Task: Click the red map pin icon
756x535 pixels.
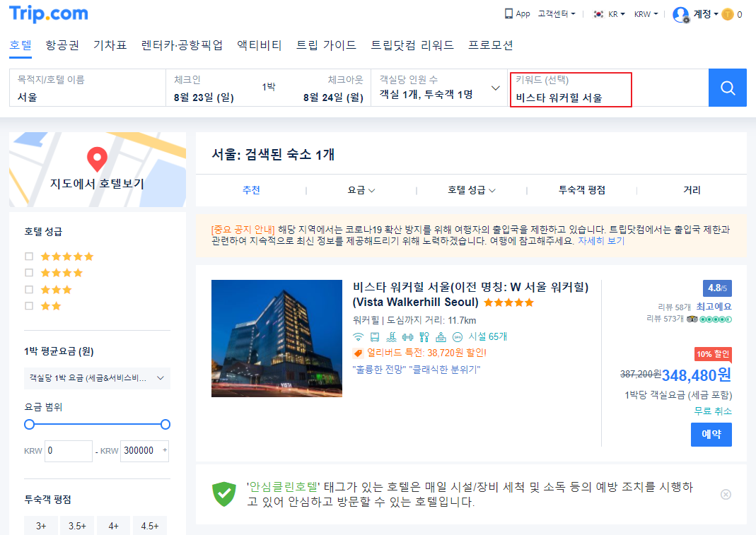Action: pyautogui.click(x=97, y=159)
